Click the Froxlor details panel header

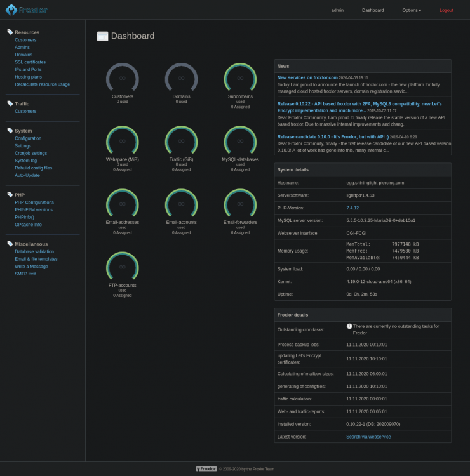pyautogui.click(x=363, y=315)
